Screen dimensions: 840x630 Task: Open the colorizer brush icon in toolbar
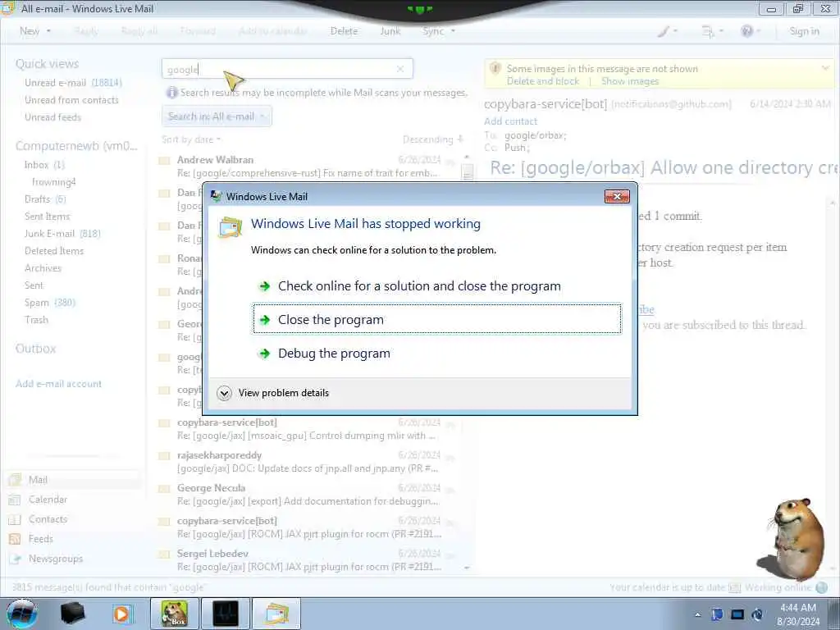667,31
